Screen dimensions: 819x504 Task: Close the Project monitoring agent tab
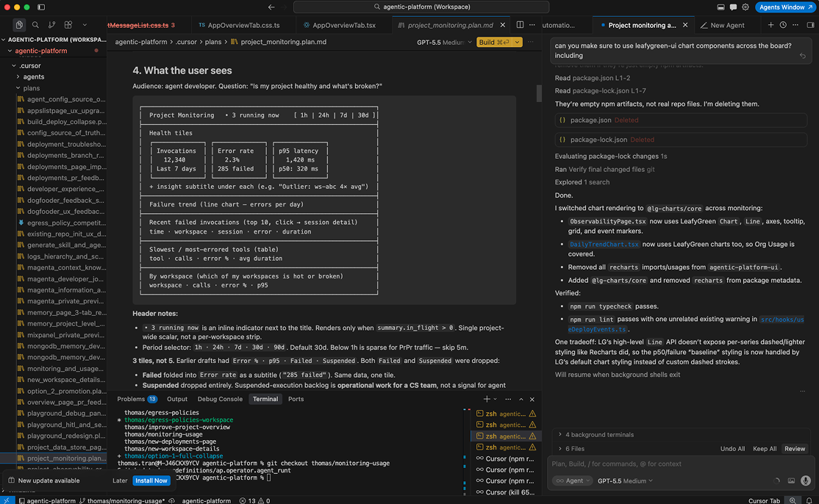coord(685,25)
